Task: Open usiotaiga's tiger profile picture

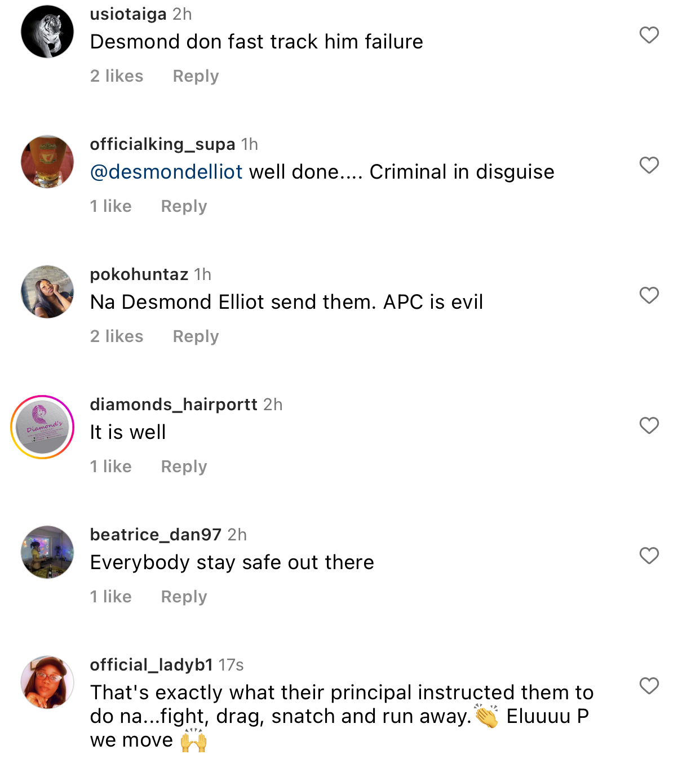Action: [47, 32]
